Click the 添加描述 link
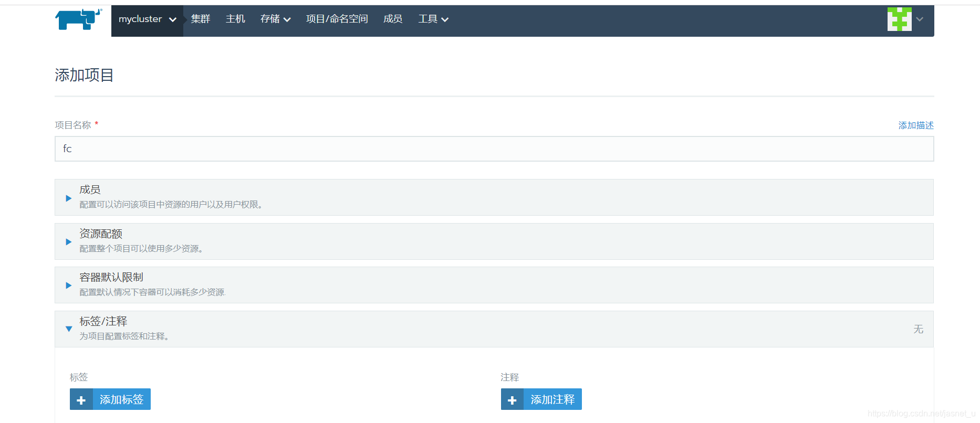This screenshot has width=980, height=423. (x=916, y=125)
